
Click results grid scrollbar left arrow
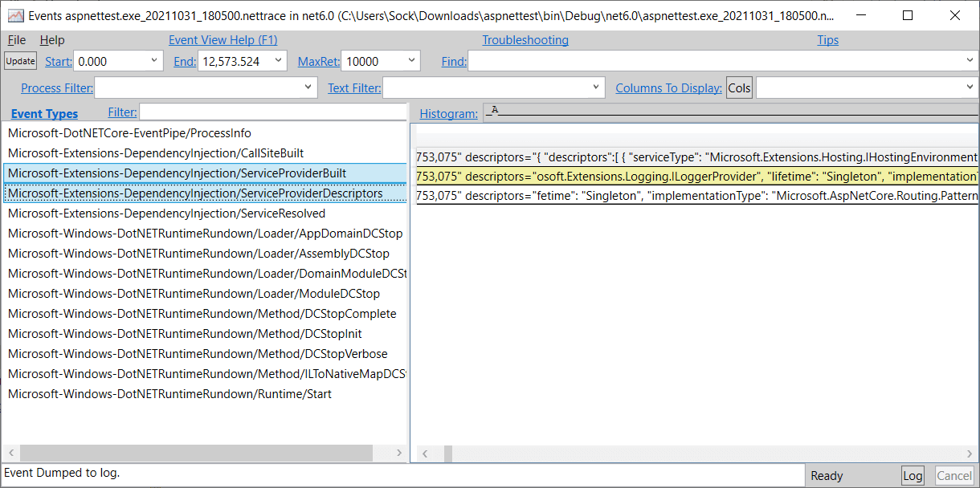pos(426,453)
